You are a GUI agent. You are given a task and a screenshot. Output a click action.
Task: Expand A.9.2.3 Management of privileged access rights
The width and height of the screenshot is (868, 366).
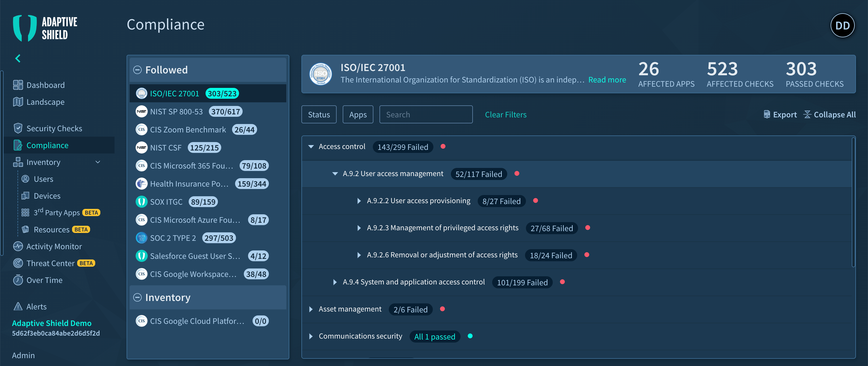359,228
